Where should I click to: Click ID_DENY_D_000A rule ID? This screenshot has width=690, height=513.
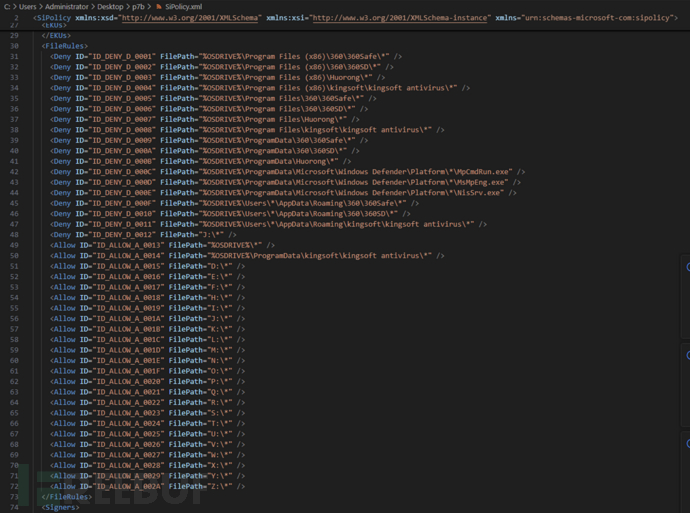coord(122,151)
